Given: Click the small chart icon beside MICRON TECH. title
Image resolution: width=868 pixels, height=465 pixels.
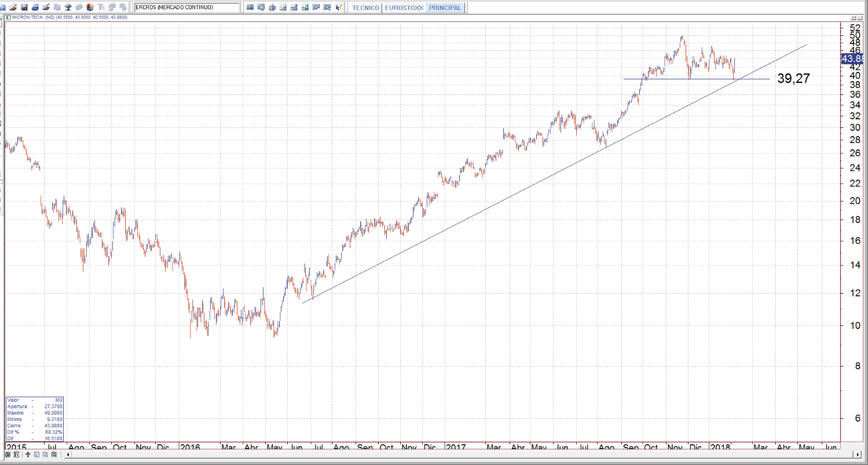Looking at the screenshot, I should point(7,17).
